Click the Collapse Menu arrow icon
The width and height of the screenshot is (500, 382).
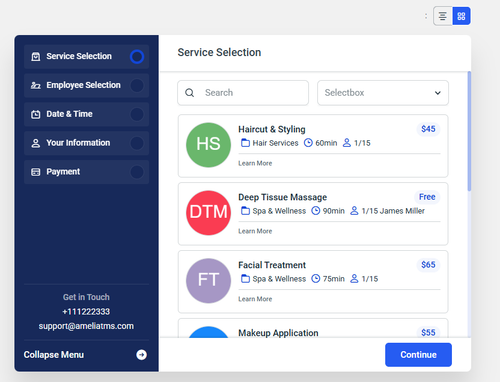point(141,355)
